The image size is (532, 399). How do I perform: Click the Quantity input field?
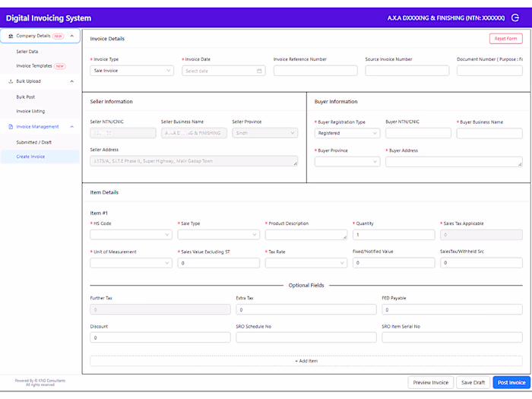394,234
